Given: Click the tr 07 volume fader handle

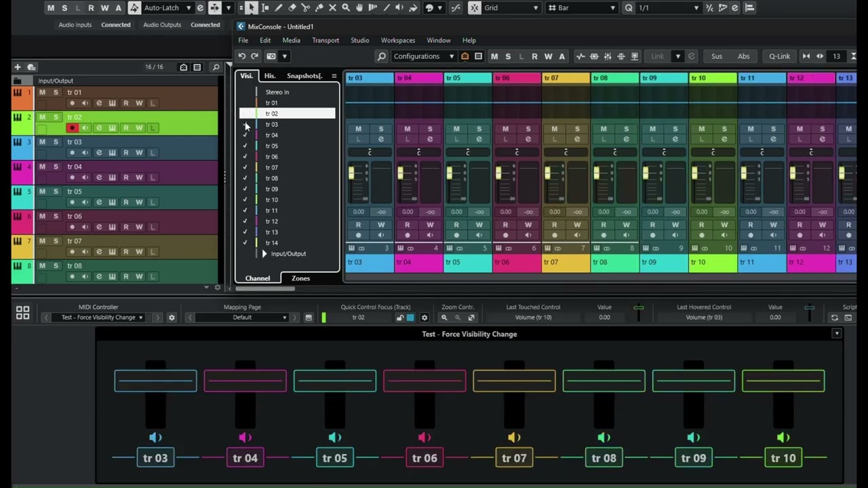Looking at the screenshot, I should (547, 174).
